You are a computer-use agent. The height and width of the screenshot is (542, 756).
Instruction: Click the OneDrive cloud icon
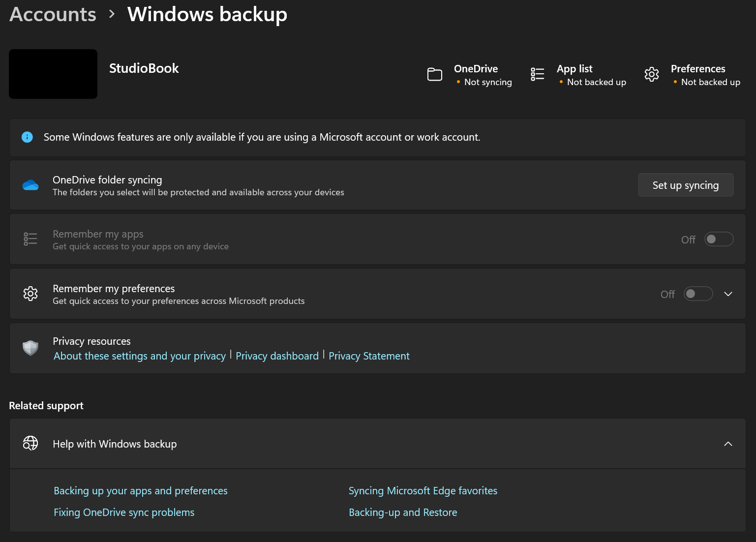click(30, 185)
